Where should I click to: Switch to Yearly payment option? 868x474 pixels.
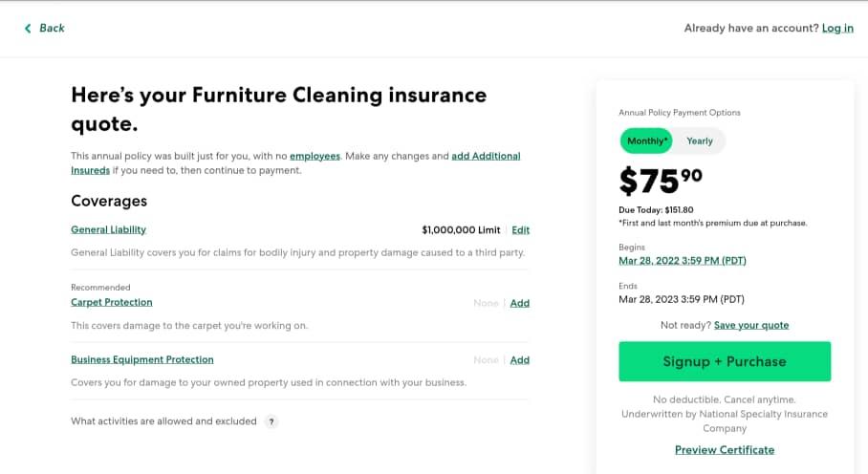(x=700, y=141)
